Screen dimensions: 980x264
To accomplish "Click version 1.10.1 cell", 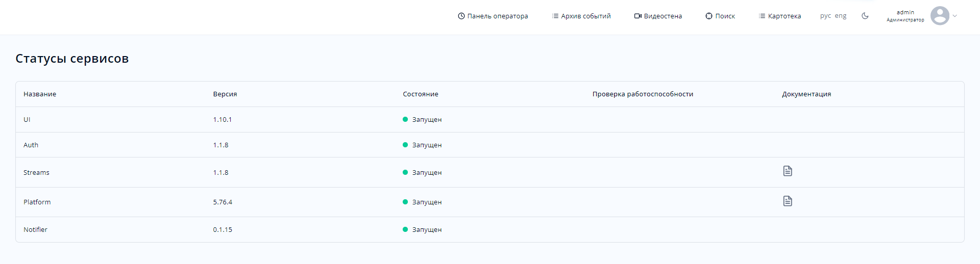I will pyautogui.click(x=223, y=120).
